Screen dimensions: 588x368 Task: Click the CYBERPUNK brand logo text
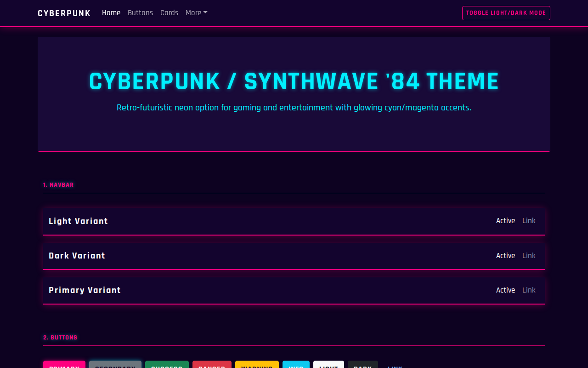pos(64,13)
